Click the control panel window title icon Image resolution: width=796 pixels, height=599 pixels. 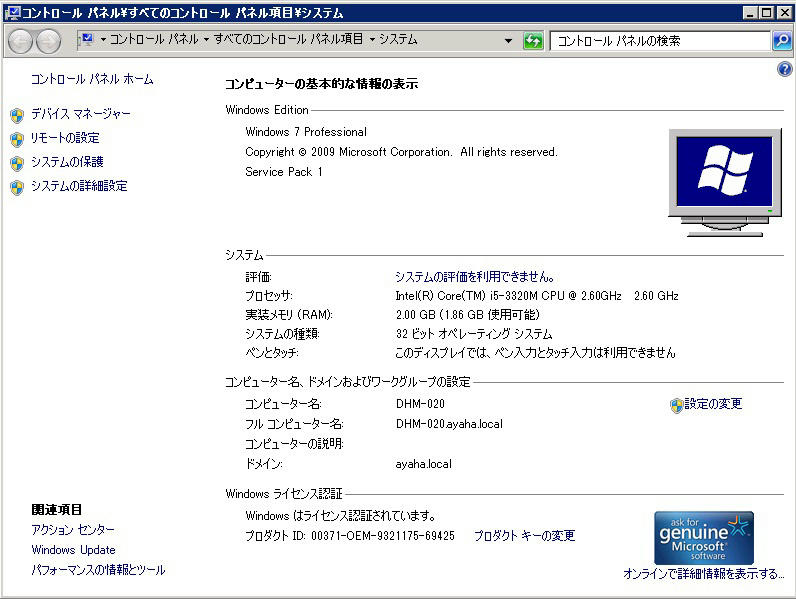click(12, 12)
